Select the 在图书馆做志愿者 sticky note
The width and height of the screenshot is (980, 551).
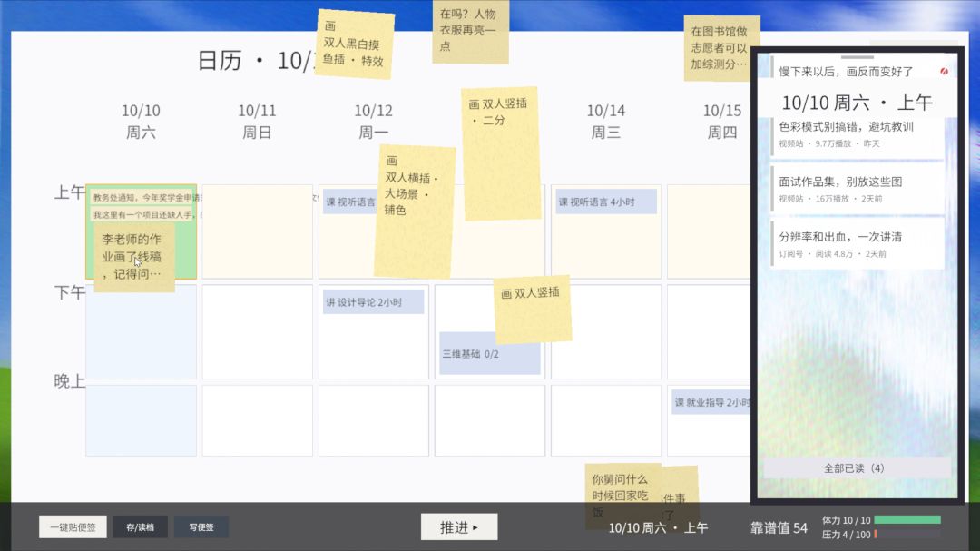click(721, 47)
